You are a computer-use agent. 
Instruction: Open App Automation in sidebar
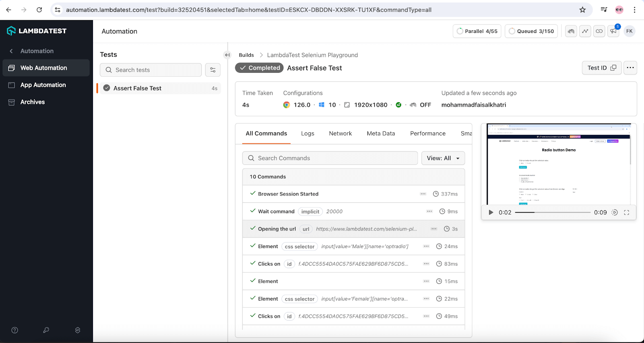[43, 85]
